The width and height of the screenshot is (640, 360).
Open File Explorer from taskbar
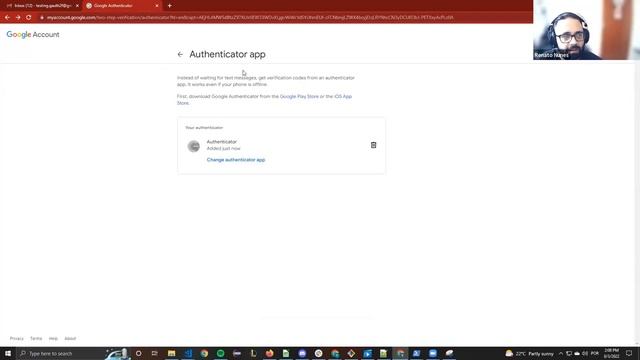[171, 353]
